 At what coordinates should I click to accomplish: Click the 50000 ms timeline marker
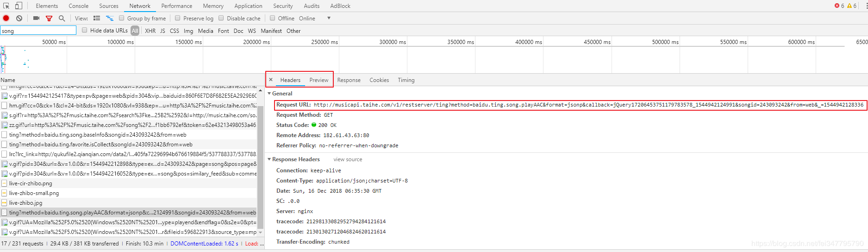click(54, 42)
